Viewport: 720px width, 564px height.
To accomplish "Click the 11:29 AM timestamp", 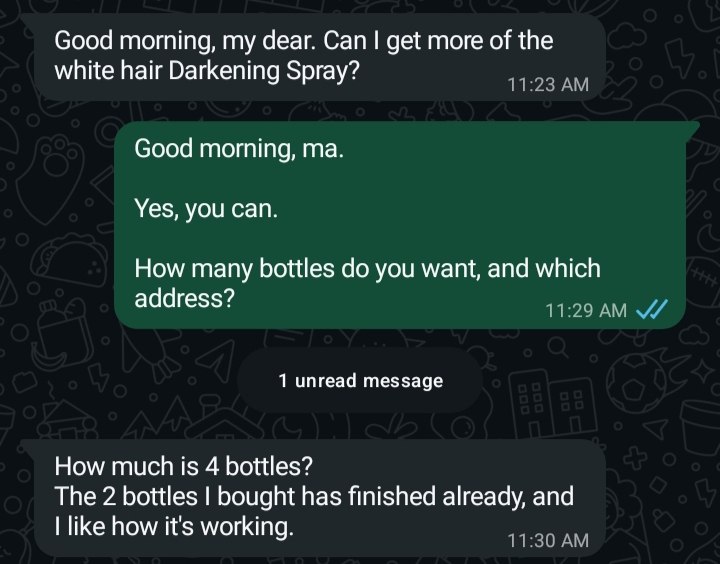I will click(x=587, y=311).
